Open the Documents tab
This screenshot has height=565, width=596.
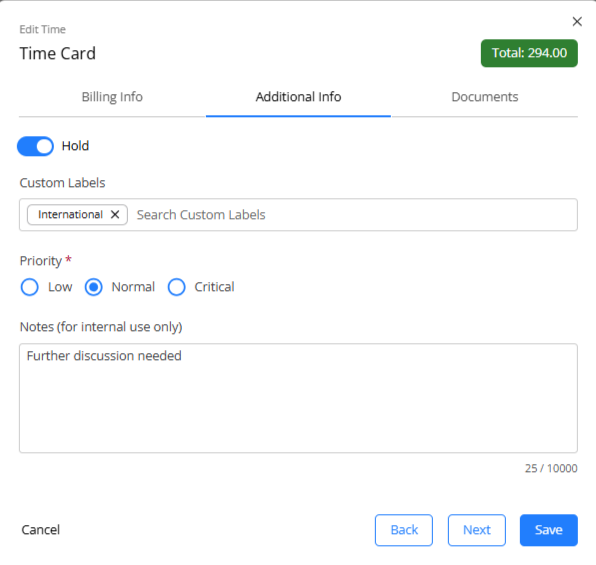click(485, 97)
